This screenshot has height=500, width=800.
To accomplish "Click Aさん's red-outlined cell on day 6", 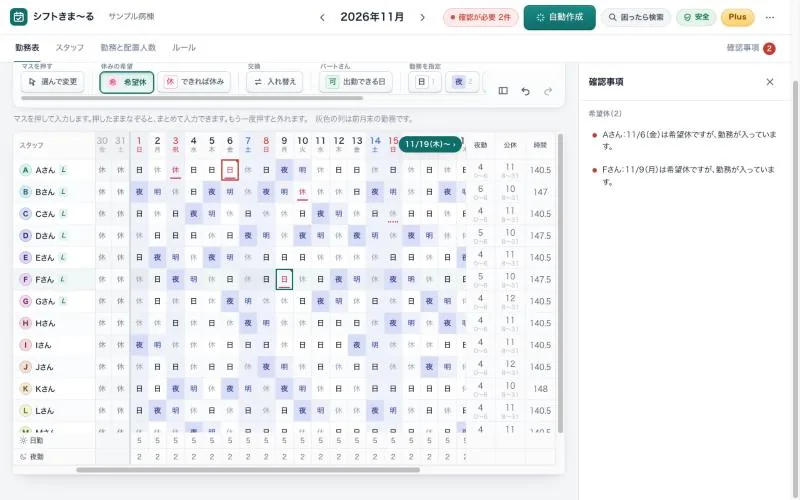I will click(230, 170).
